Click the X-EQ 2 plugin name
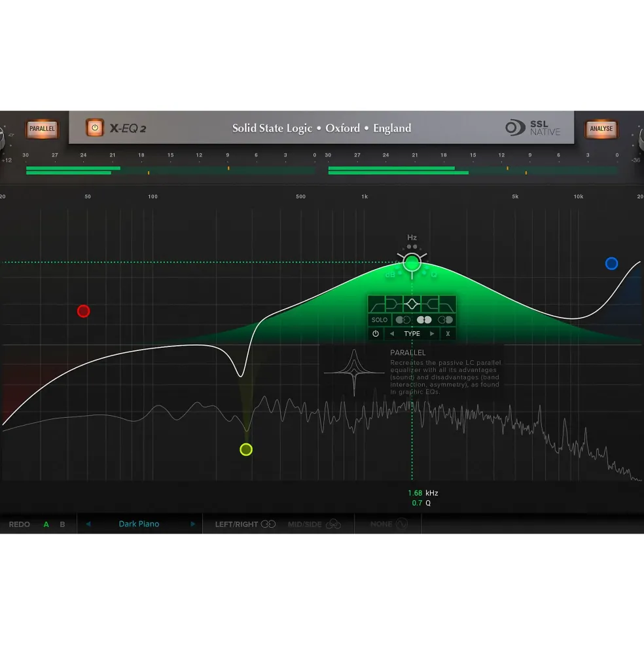 [x=128, y=128]
